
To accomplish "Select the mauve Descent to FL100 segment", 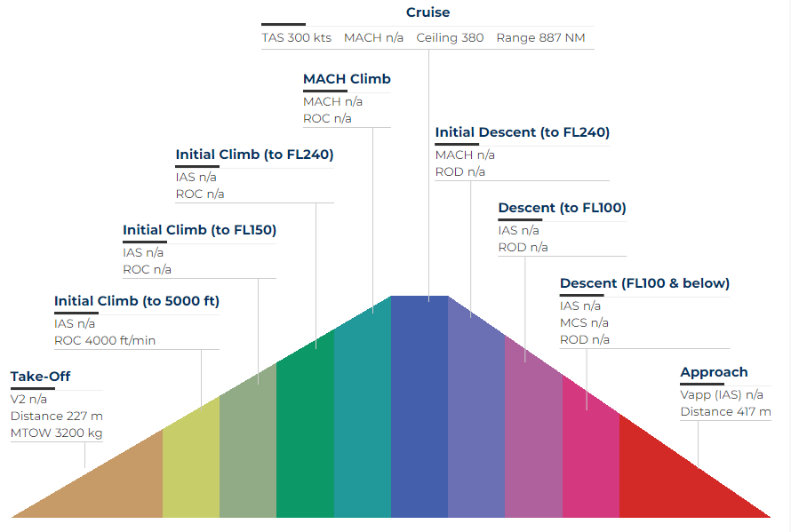I will pos(533,435).
